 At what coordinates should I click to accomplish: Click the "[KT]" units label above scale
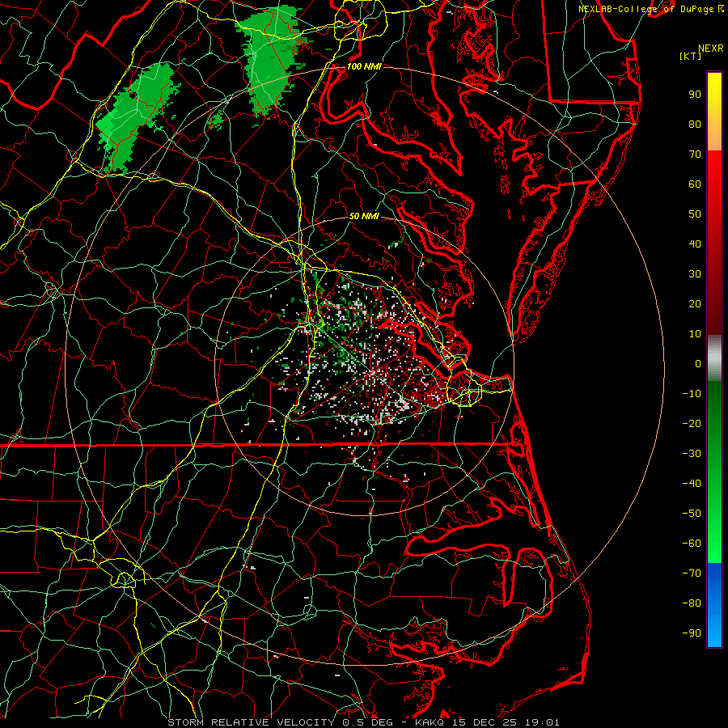pos(690,56)
